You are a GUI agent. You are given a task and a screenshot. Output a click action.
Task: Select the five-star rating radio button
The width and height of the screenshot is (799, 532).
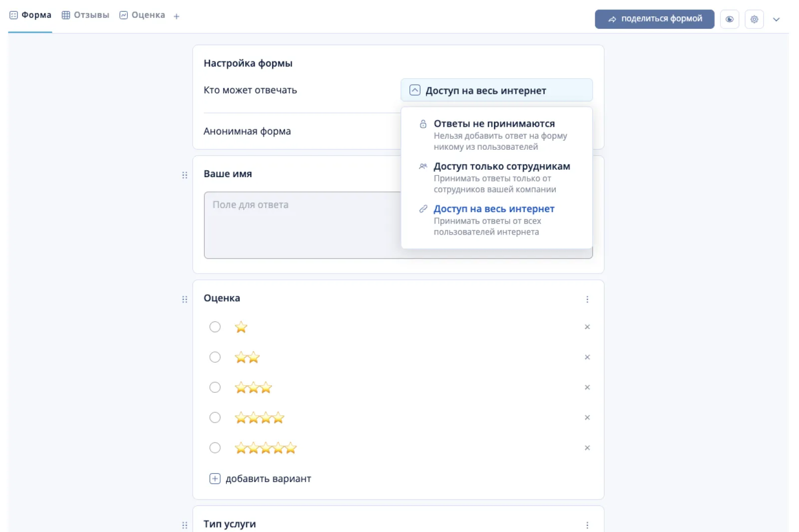coord(215,448)
